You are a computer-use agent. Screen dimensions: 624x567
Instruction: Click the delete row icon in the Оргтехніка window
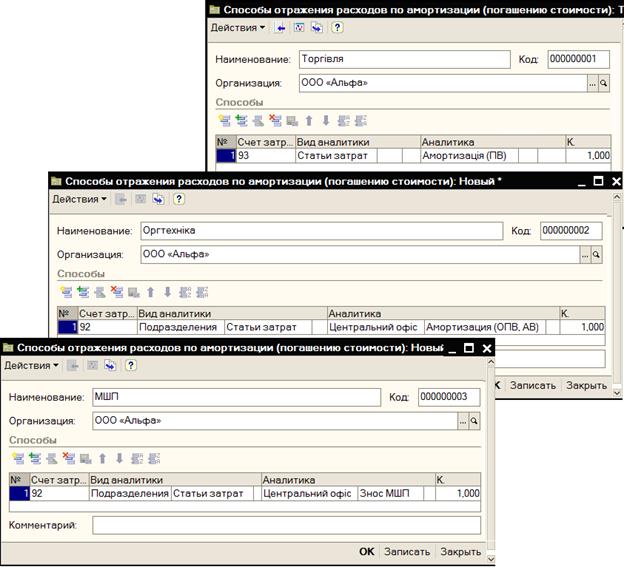pos(116,292)
